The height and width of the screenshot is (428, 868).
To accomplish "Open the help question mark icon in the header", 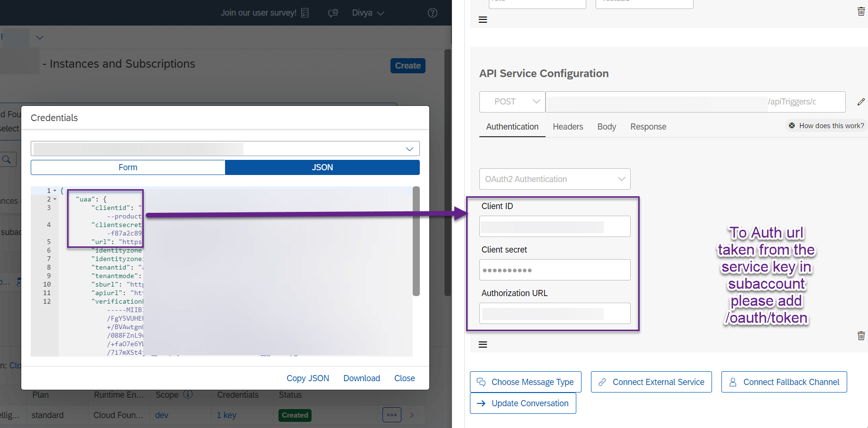I will 432,13.
